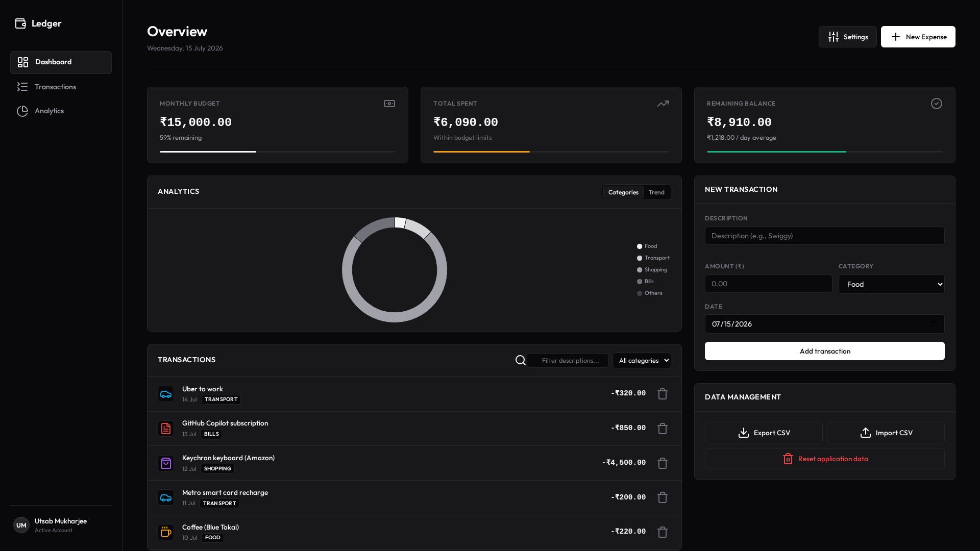
Task: Open the Category dropdown showing Food
Action: (891, 284)
